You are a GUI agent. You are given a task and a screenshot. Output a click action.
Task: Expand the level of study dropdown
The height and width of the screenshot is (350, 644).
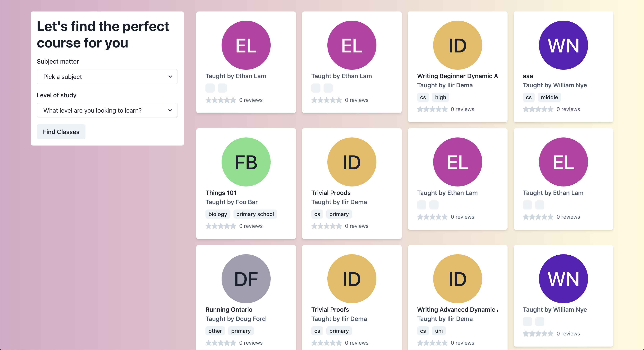point(107,110)
